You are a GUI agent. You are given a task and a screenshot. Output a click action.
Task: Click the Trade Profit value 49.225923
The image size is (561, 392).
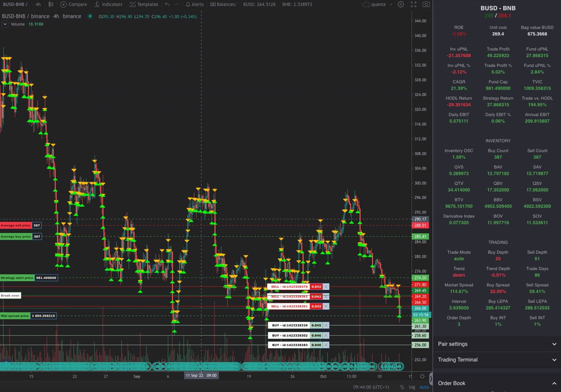(498, 56)
